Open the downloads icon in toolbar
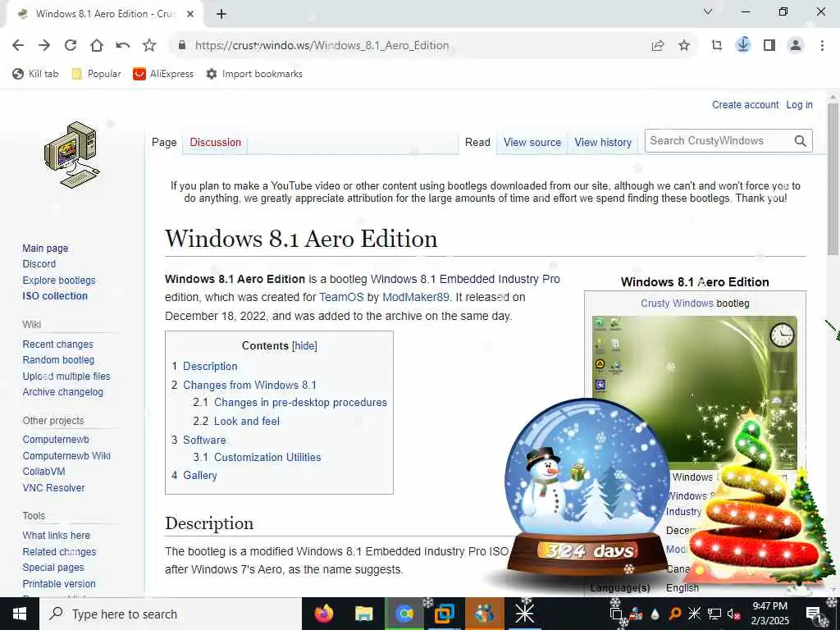Viewport: 840px width, 630px height. point(743,45)
